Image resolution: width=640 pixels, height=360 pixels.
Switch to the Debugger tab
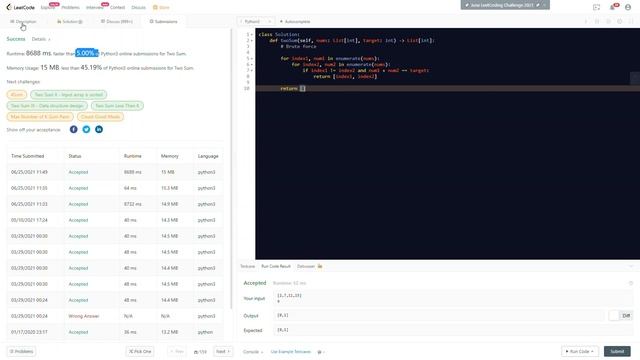pyautogui.click(x=309, y=266)
